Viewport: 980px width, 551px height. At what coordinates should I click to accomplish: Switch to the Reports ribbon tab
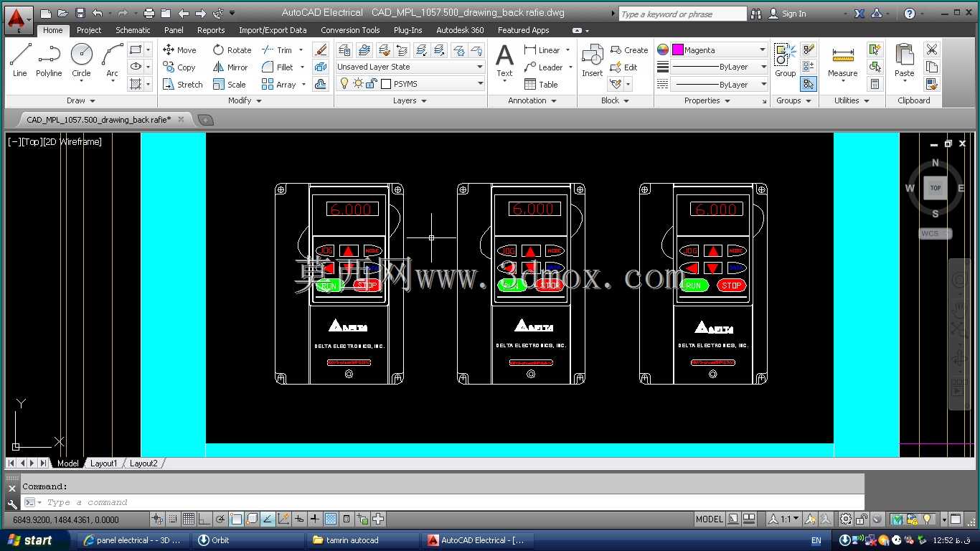click(x=211, y=30)
